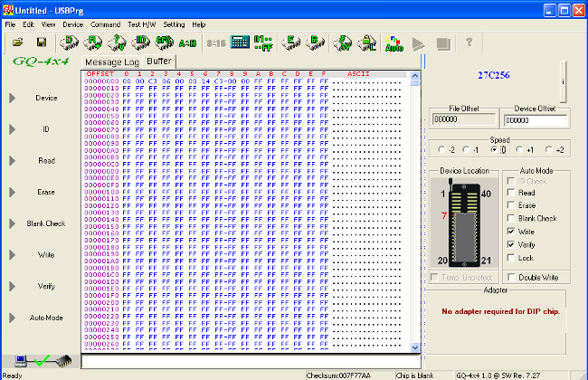The width and height of the screenshot is (588, 380).
Task: Click the Erase sidebar button
Action: pos(46,192)
